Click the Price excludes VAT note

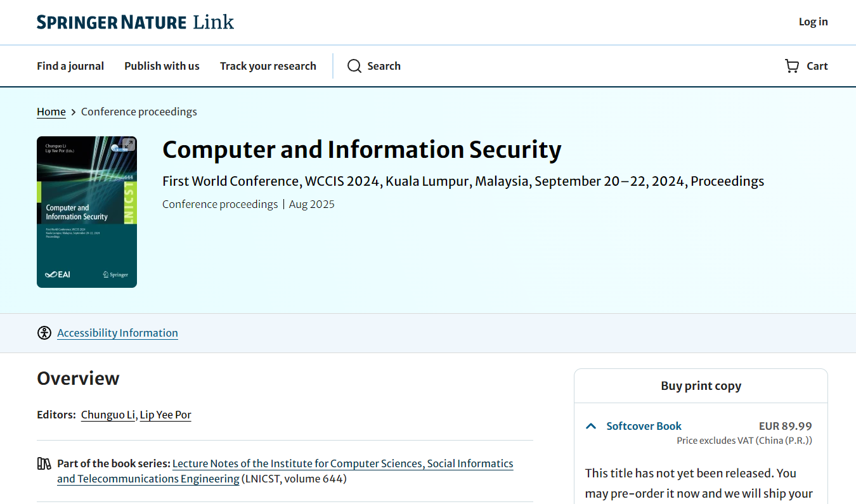click(744, 441)
